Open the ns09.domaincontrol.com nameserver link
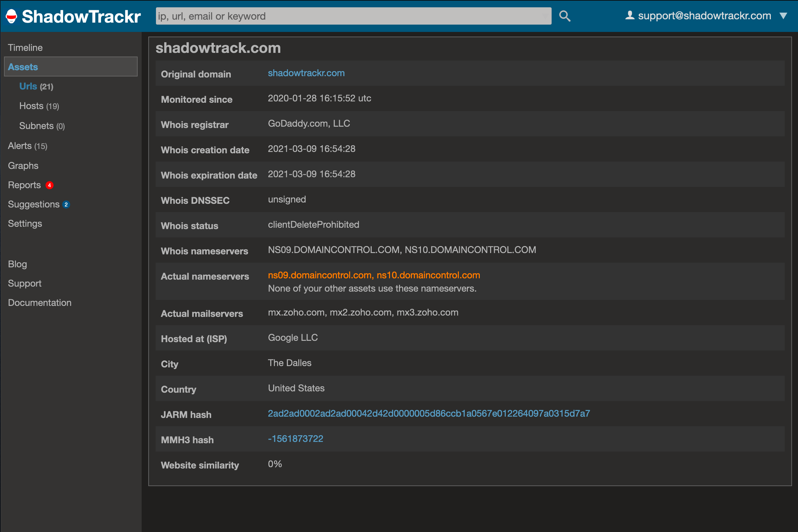Screen dimensions: 798x532 tap(319, 275)
